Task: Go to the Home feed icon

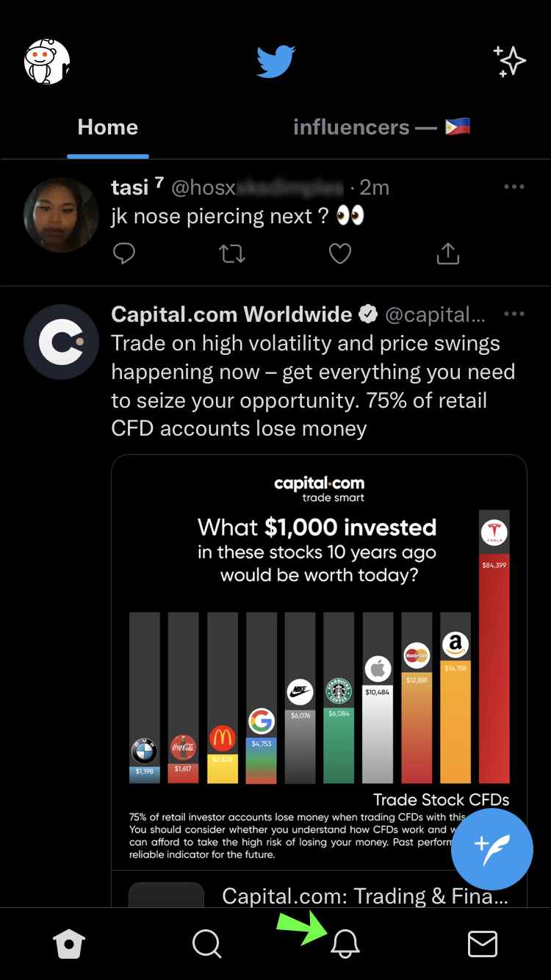Action: point(69,944)
